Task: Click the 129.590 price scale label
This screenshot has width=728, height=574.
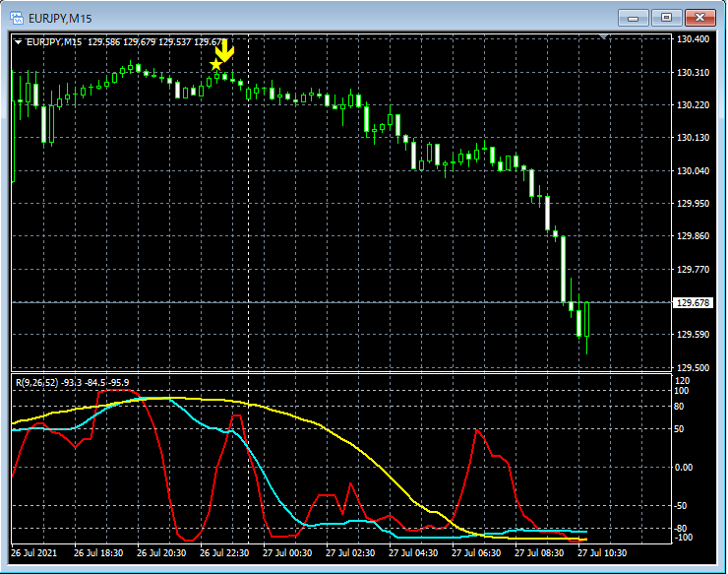Action: pos(694,335)
